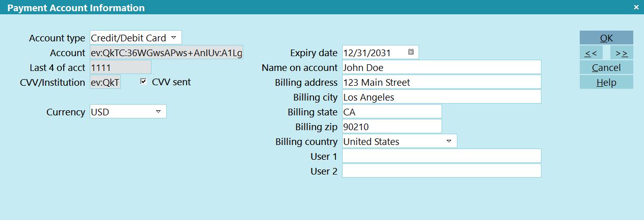Click into the Billing city field

(441, 97)
